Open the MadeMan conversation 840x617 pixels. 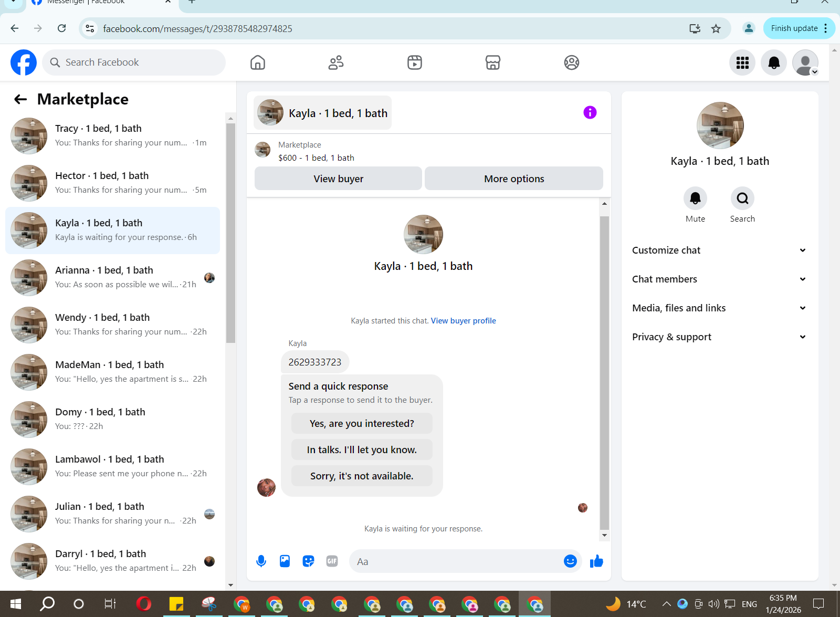pos(112,372)
